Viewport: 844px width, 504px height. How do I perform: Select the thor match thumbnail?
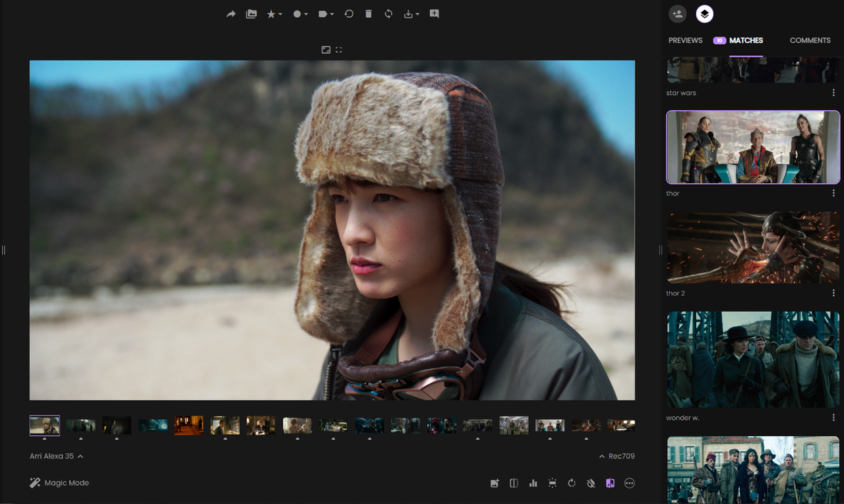click(x=753, y=147)
